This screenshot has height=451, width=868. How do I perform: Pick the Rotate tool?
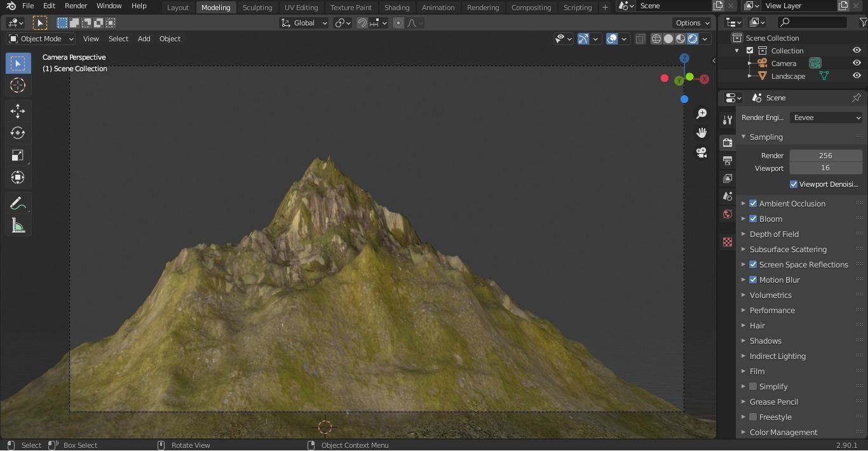pyautogui.click(x=18, y=133)
